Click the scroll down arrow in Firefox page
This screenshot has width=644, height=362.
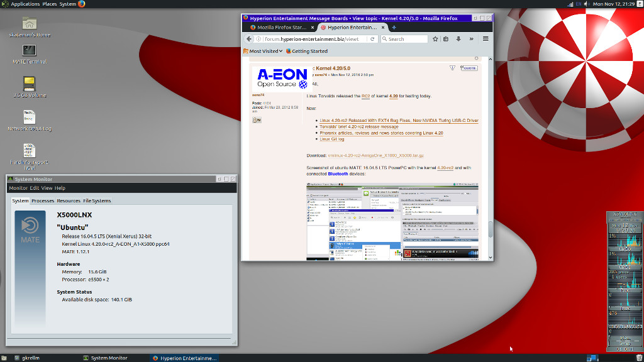491,258
